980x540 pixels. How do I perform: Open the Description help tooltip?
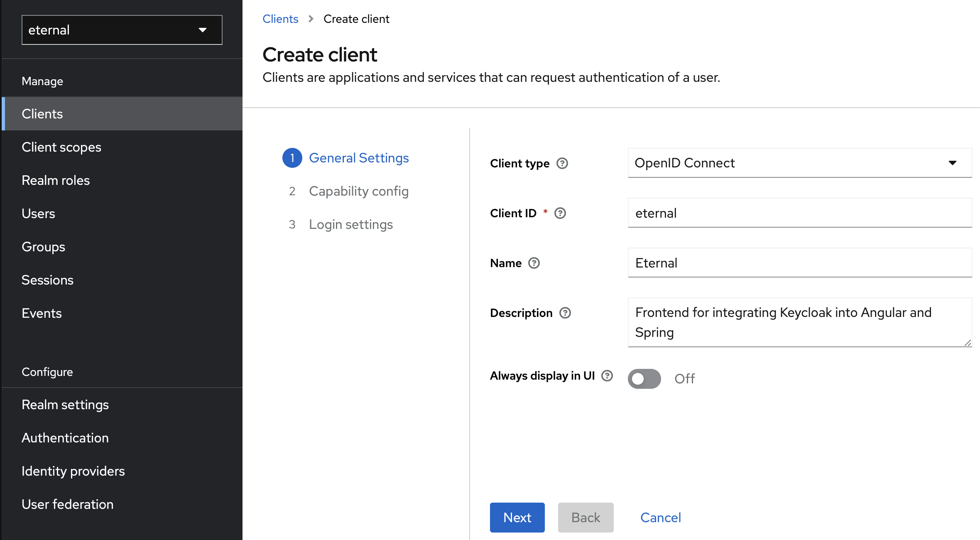[565, 313]
